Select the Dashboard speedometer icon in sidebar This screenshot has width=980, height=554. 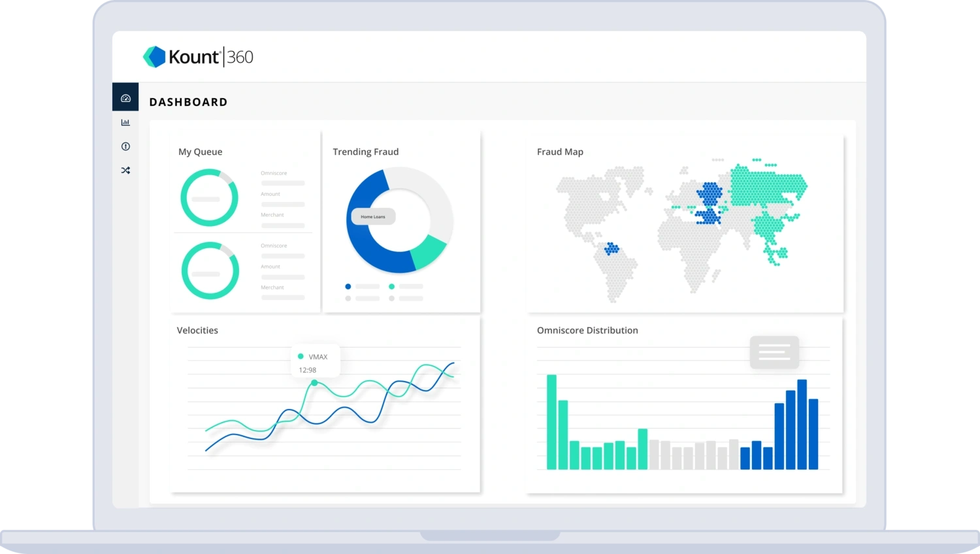point(125,97)
